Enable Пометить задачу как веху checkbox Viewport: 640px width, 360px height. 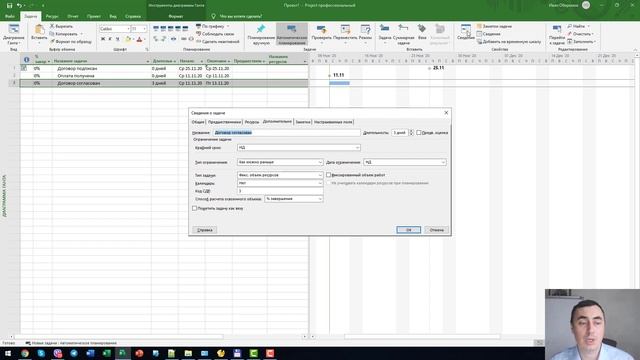tap(195, 208)
